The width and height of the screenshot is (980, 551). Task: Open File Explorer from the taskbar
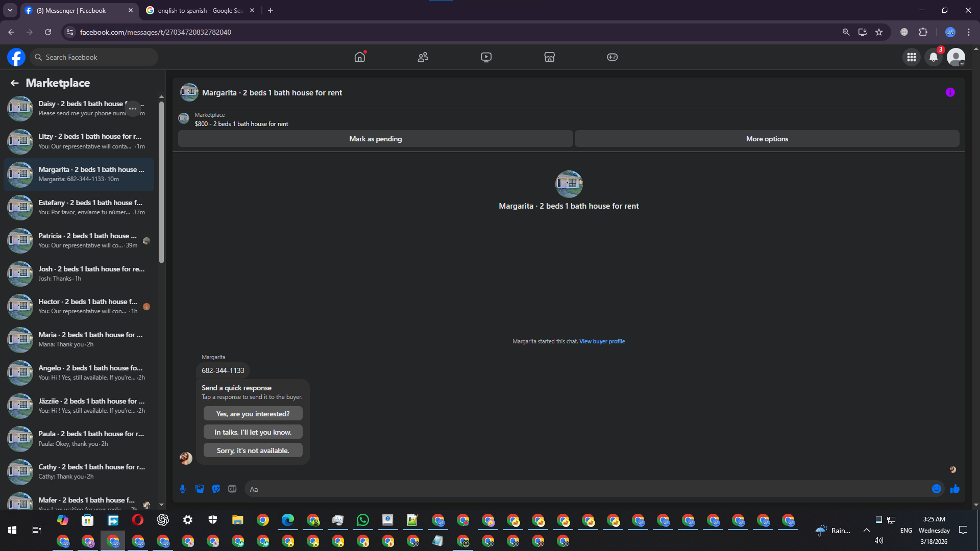(x=237, y=520)
